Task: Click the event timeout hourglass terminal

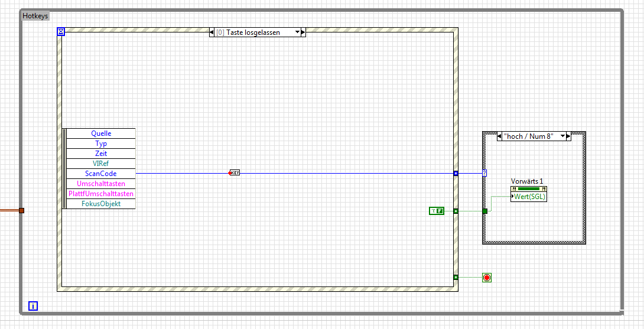Action: pos(61,31)
